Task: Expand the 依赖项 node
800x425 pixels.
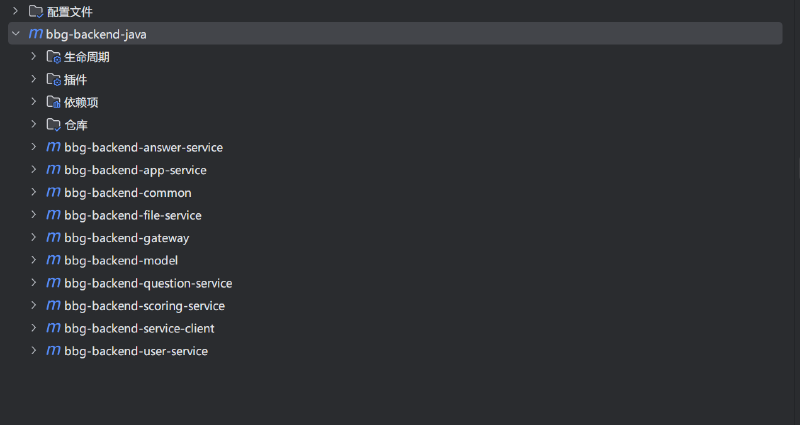Action: (x=34, y=102)
